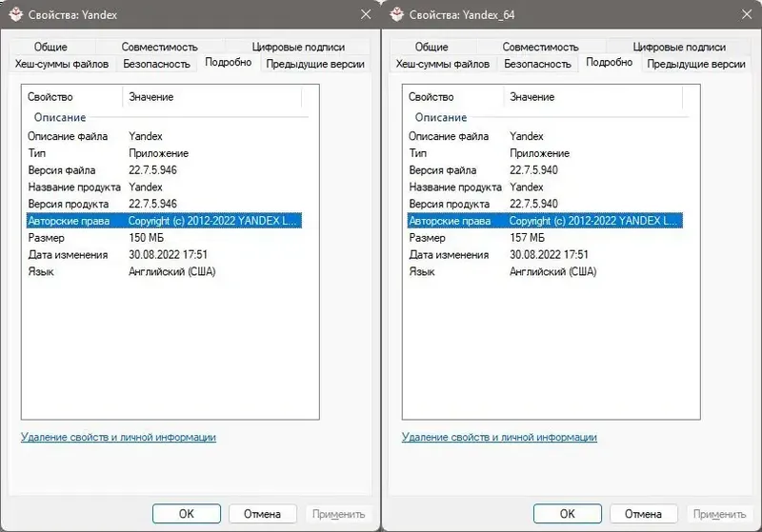Viewport: 762px width, 532px height.
Task: Click Значение column header in Yandex window
Action: [x=212, y=97]
